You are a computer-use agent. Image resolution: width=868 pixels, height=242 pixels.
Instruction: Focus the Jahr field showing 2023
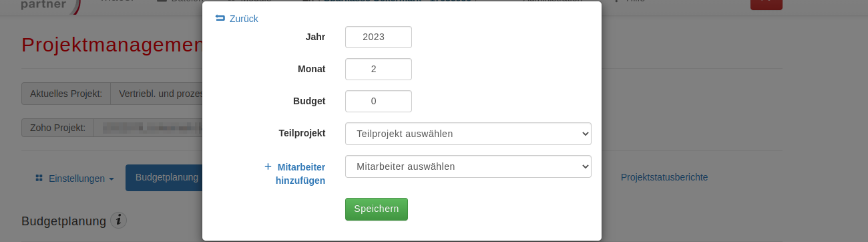click(379, 37)
